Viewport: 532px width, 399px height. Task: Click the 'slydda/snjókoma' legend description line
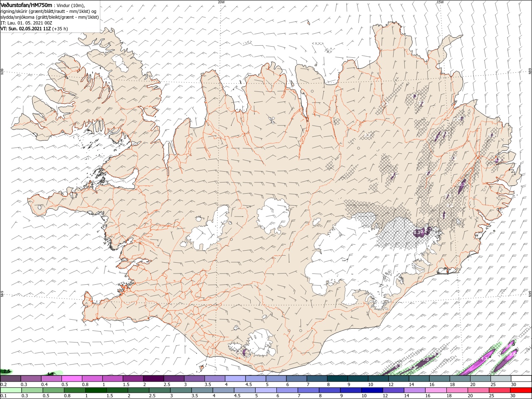[x=50, y=17]
